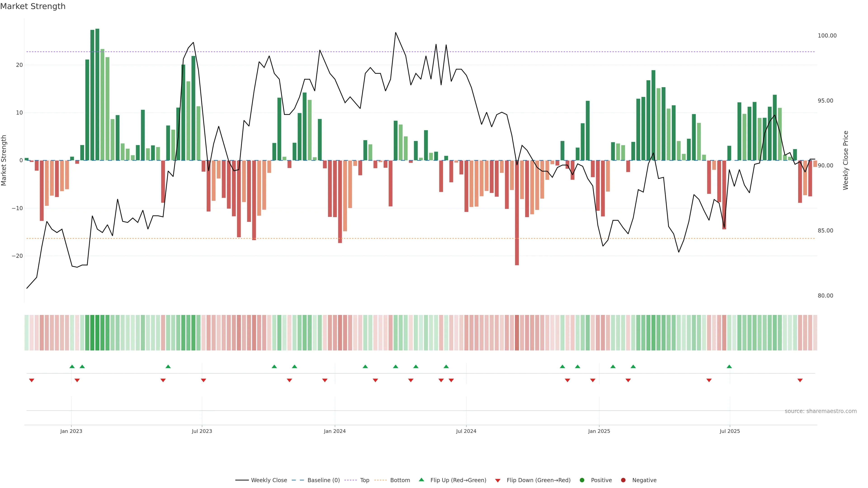Click the source: sharemaestro.com text
The image size is (868, 488).
click(821, 411)
